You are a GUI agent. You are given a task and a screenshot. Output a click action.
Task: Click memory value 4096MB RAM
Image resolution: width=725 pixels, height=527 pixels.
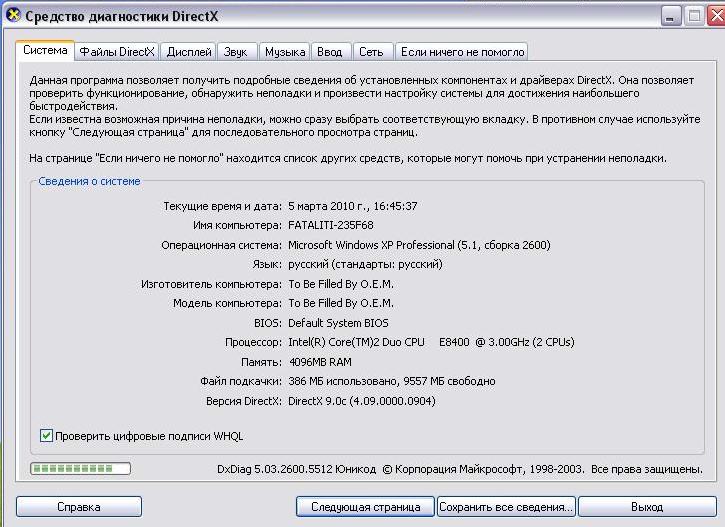click(x=320, y=362)
